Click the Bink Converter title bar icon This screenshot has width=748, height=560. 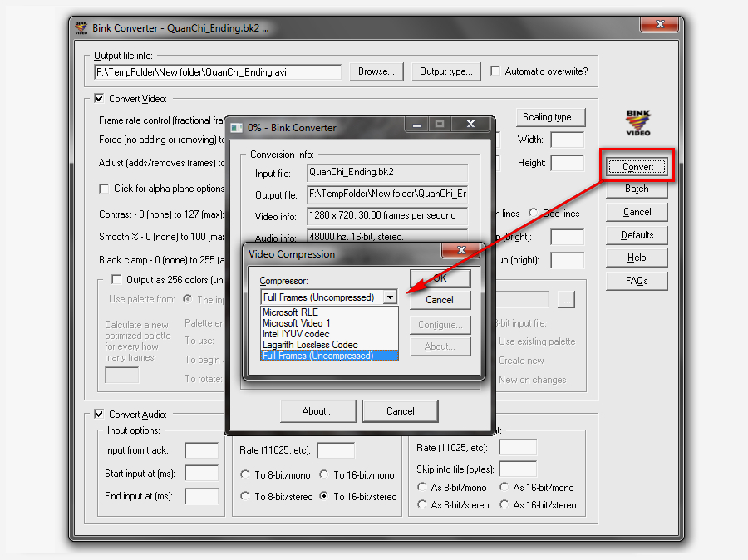81,27
